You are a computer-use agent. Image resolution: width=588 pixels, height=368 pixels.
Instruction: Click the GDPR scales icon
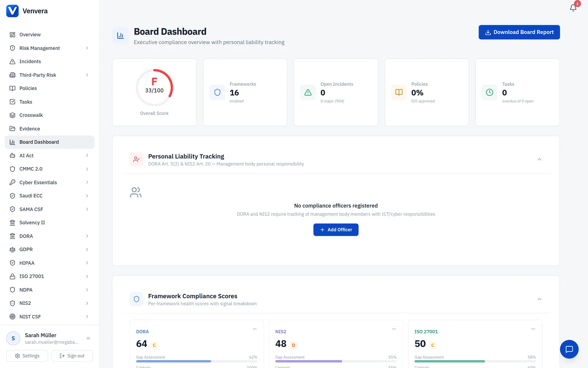tap(13, 250)
